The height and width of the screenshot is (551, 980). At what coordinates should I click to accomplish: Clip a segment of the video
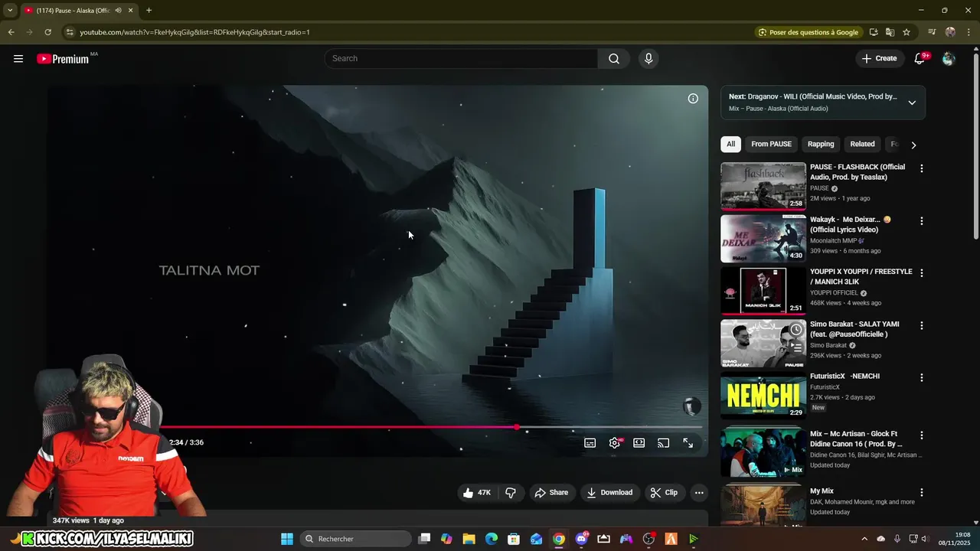tap(664, 493)
